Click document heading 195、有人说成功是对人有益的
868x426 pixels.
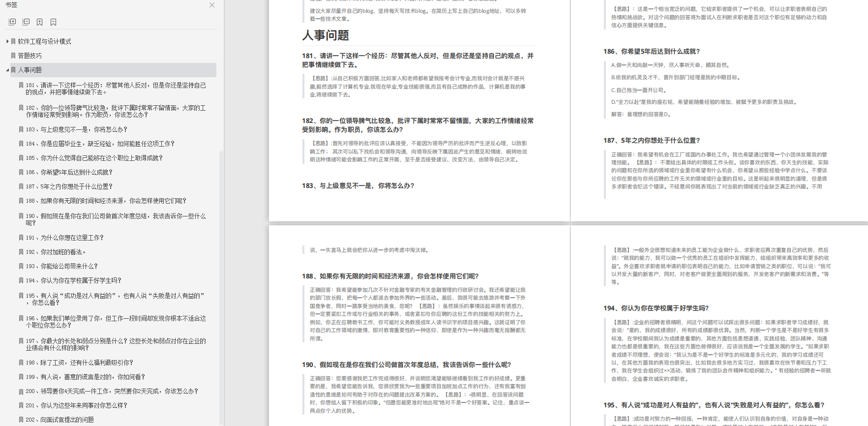click(x=714, y=405)
